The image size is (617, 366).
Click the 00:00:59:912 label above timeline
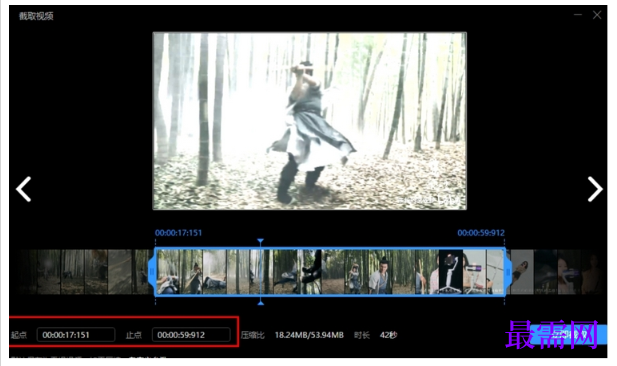tap(481, 233)
